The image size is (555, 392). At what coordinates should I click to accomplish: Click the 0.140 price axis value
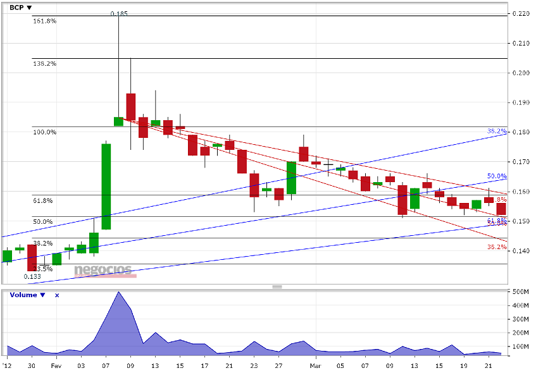click(521, 251)
